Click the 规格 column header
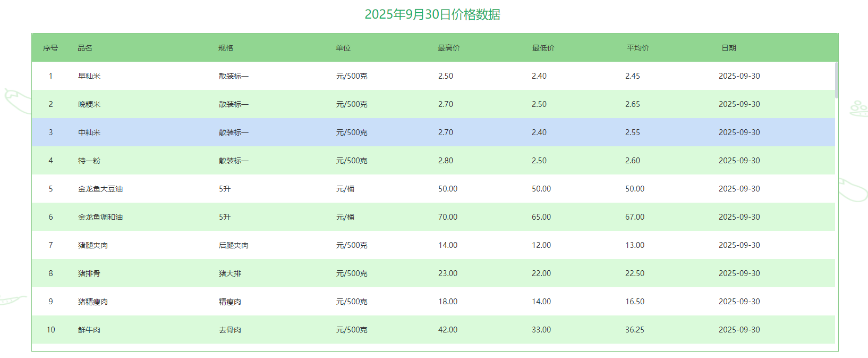This screenshot has height=358, width=868. (226, 48)
